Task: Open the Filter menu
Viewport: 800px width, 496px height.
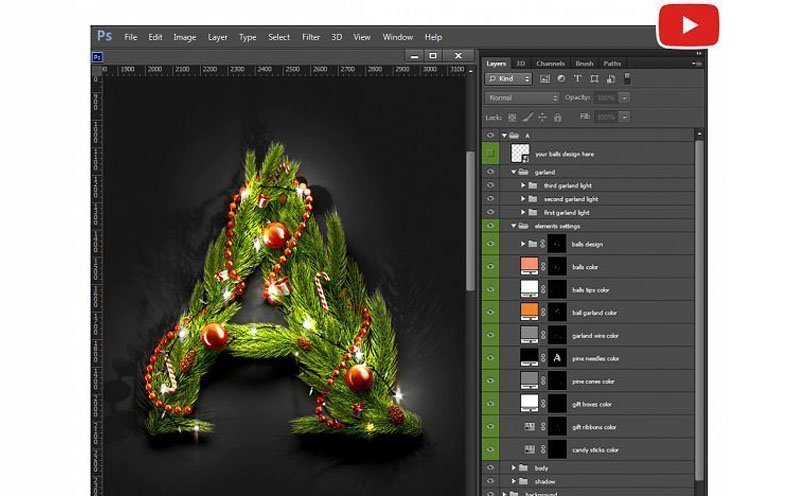Action: (311, 37)
